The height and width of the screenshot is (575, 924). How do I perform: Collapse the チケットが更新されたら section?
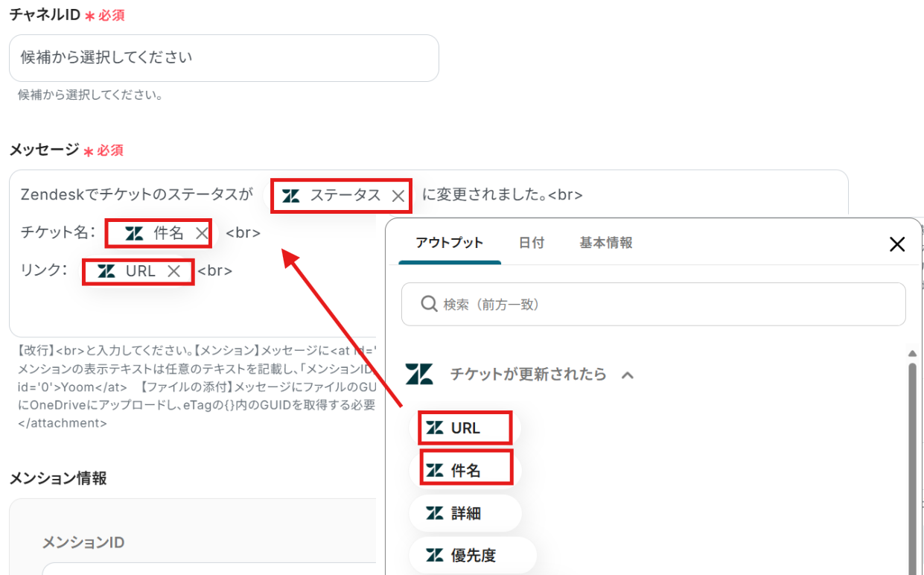628,375
